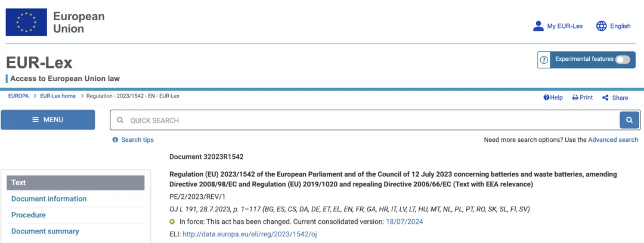Click the ELI data.europa.eu link
Image resolution: width=644 pixels, height=243 pixels.
click(250, 235)
